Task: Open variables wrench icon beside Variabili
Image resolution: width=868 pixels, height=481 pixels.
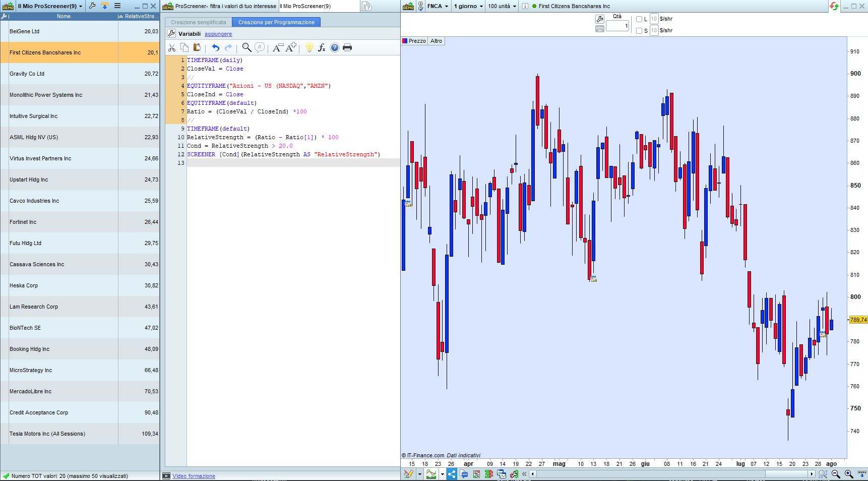Action: pyautogui.click(x=171, y=33)
